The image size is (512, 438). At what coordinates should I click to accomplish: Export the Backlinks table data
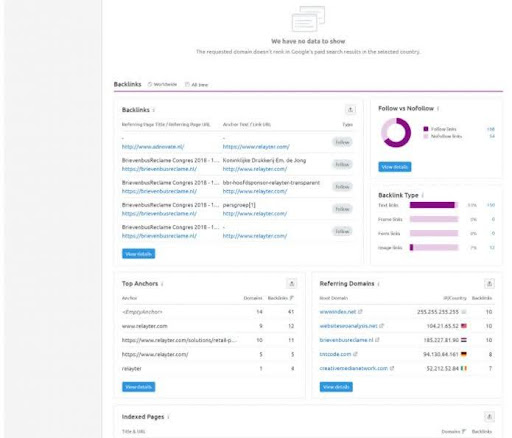click(x=350, y=110)
